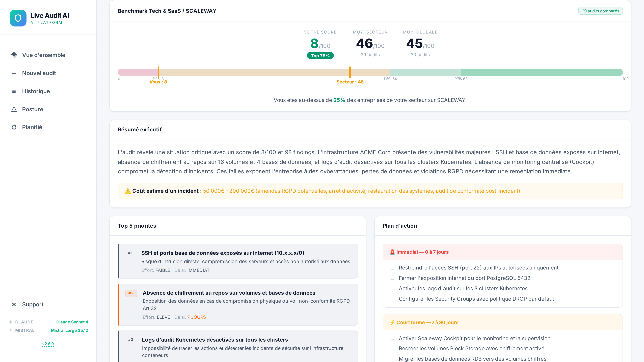Click the Vue d'ensemble diamond icon
This screenshot has width=644, height=362.
click(14, 55)
